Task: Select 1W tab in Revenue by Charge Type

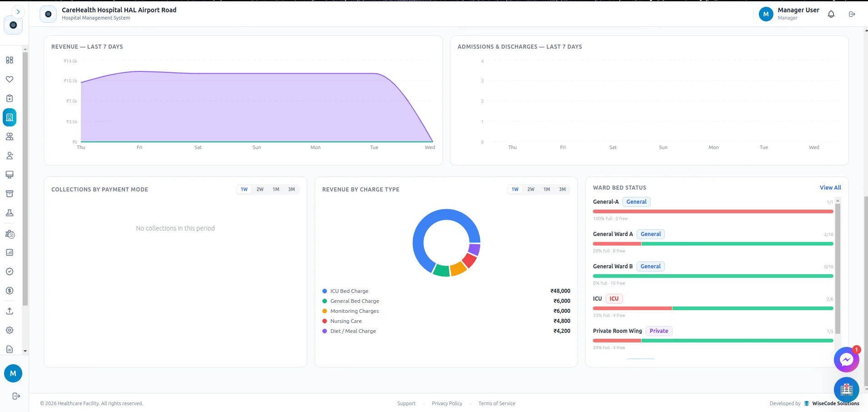Action: tap(515, 190)
